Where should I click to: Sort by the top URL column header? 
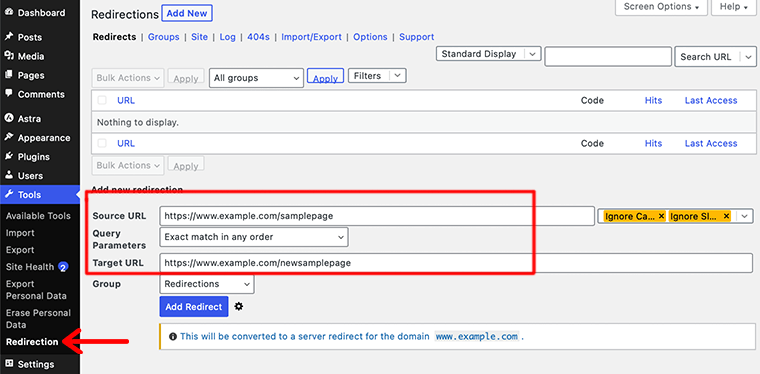coord(126,100)
